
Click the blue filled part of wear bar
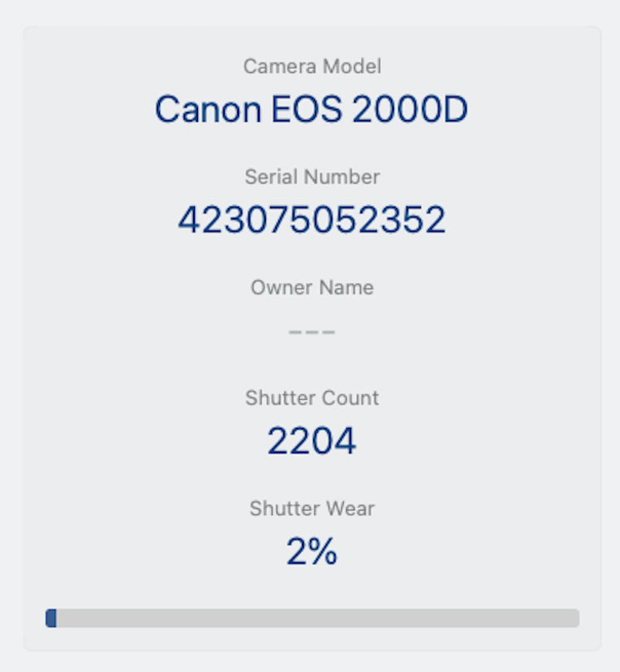pyautogui.click(x=51, y=618)
